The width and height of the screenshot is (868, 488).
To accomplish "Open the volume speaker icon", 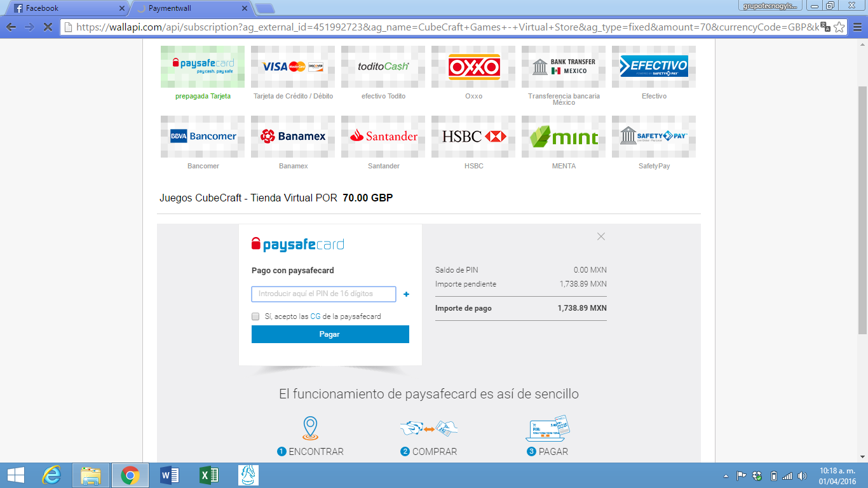I will 802,475.
